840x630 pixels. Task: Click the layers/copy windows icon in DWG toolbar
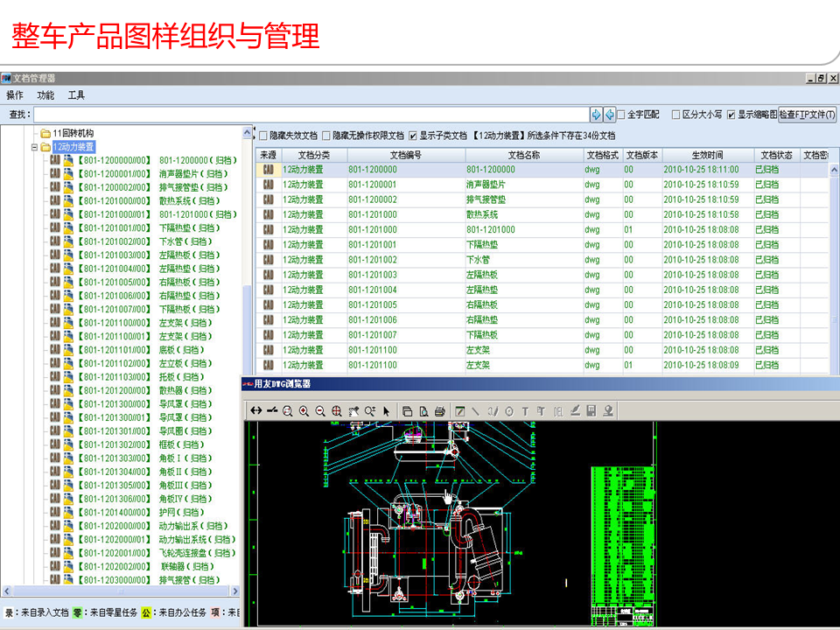pos(407,411)
